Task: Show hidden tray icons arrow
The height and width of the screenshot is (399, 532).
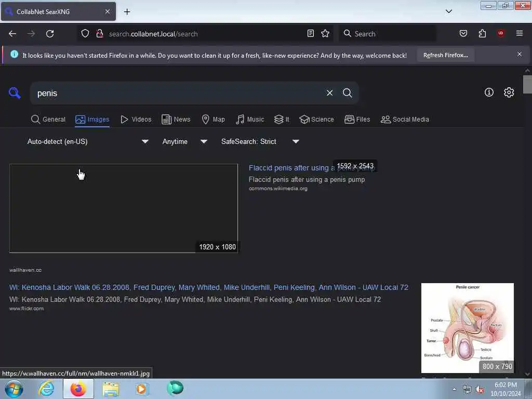Action: point(454,390)
